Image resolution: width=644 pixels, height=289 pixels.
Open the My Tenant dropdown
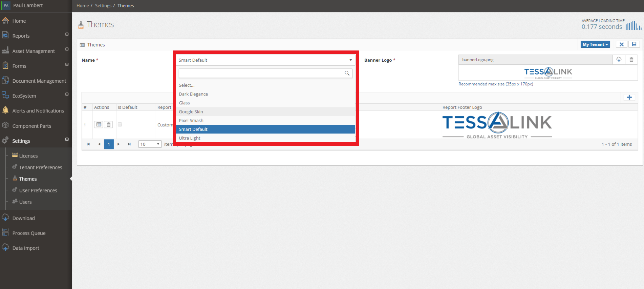click(x=595, y=44)
